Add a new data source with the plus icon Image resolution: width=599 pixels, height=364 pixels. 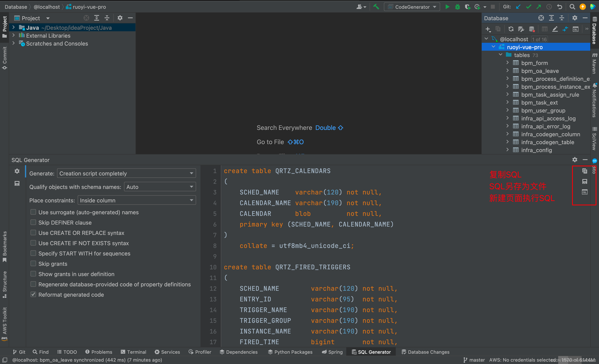tap(488, 29)
